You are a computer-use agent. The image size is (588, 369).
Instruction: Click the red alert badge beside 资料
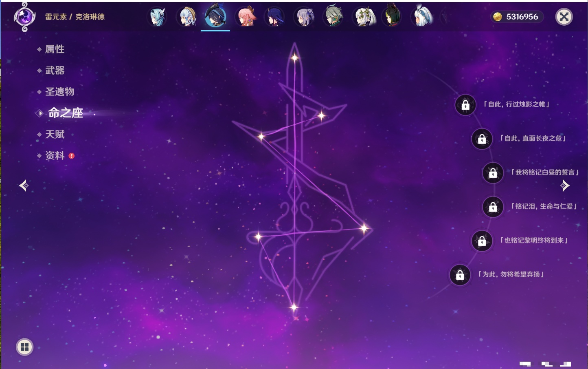tap(72, 156)
